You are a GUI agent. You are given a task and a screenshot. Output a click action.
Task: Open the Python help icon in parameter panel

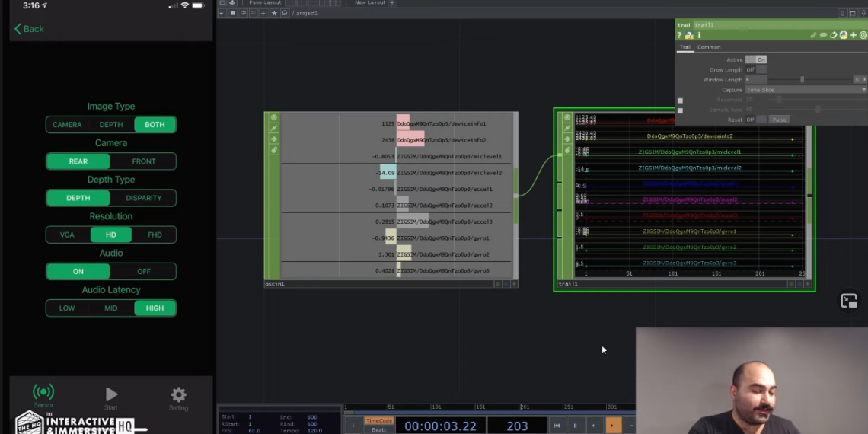689,35
